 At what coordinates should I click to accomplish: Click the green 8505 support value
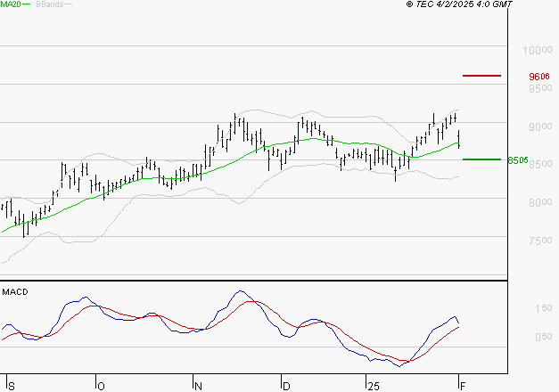(518, 160)
